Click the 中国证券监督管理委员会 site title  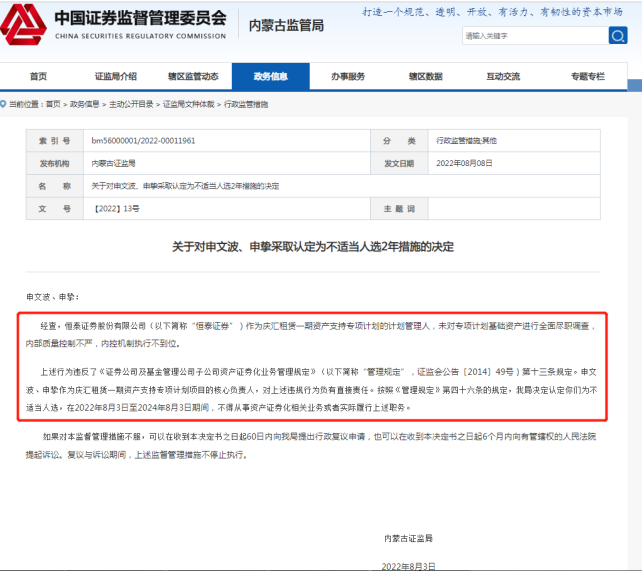[139, 19]
